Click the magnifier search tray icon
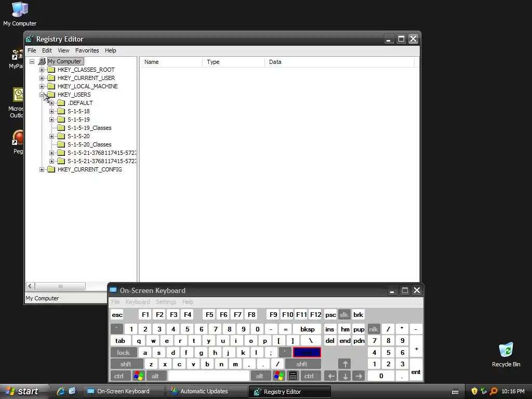The image size is (532, 399). pyautogui.click(x=494, y=391)
